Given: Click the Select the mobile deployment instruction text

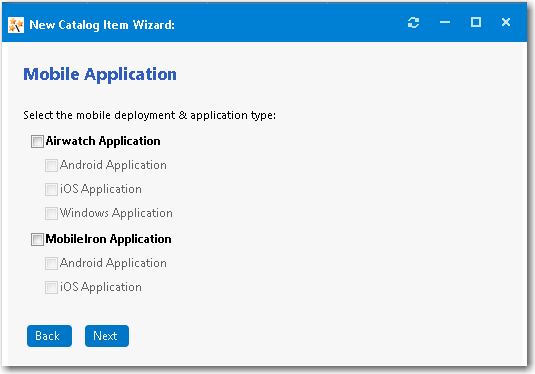Looking at the screenshot, I should point(149,115).
